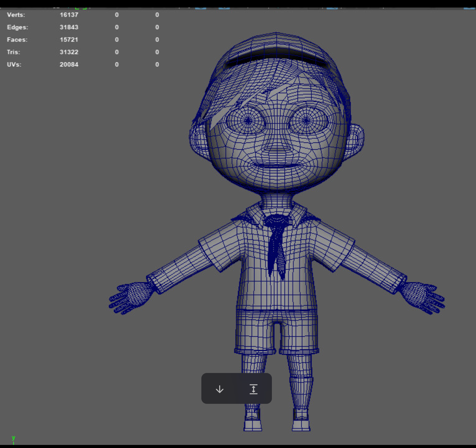Click the edge count value 31843
The height and width of the screenshot is (448, 476).
click(69, 27)
